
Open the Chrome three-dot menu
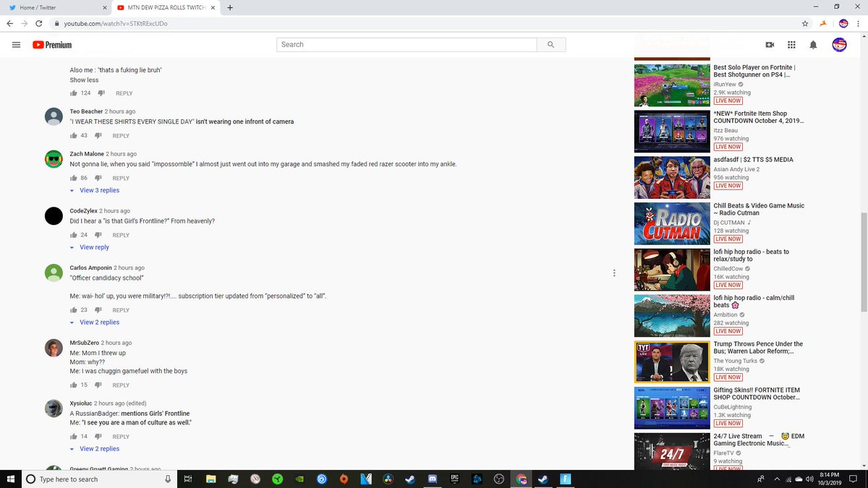click(x=859, y=23)
